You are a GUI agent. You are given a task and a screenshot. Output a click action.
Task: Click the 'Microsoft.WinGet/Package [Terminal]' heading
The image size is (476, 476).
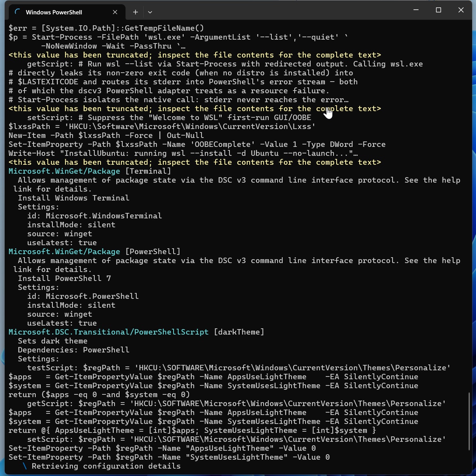90,171
